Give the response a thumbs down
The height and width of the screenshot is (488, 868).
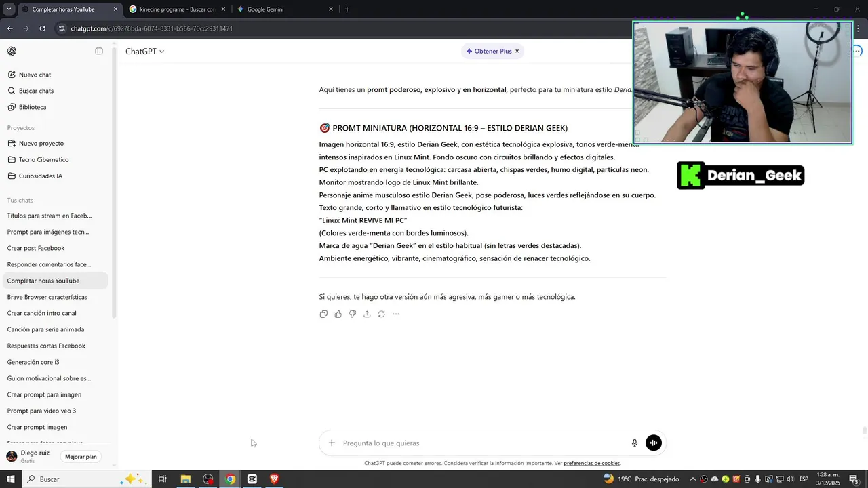pos(353,314)
